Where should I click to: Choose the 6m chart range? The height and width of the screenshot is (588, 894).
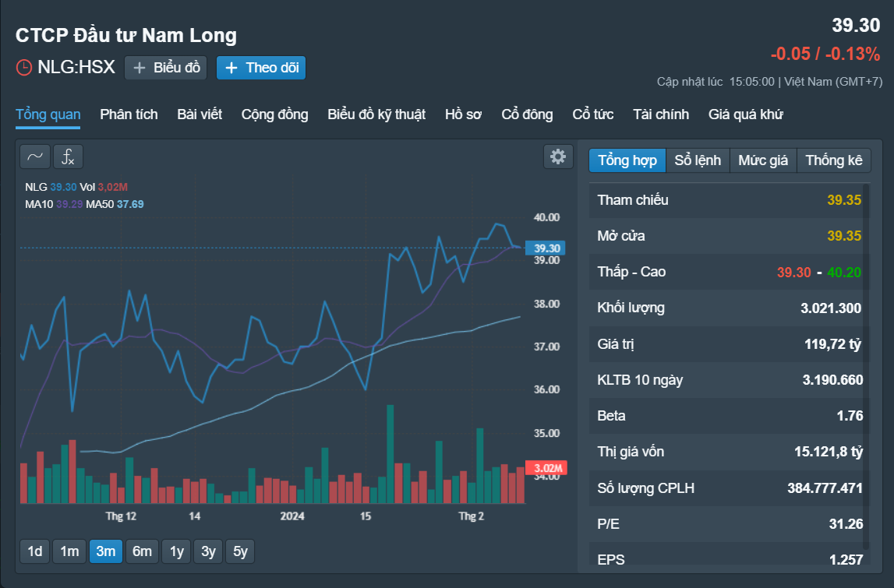pyautogui.click(x=142, y=551)
